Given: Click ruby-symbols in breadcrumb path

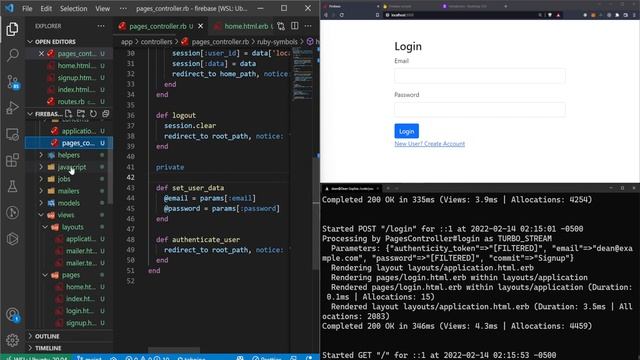Looking at the screenshot, I should pos(277,42).
